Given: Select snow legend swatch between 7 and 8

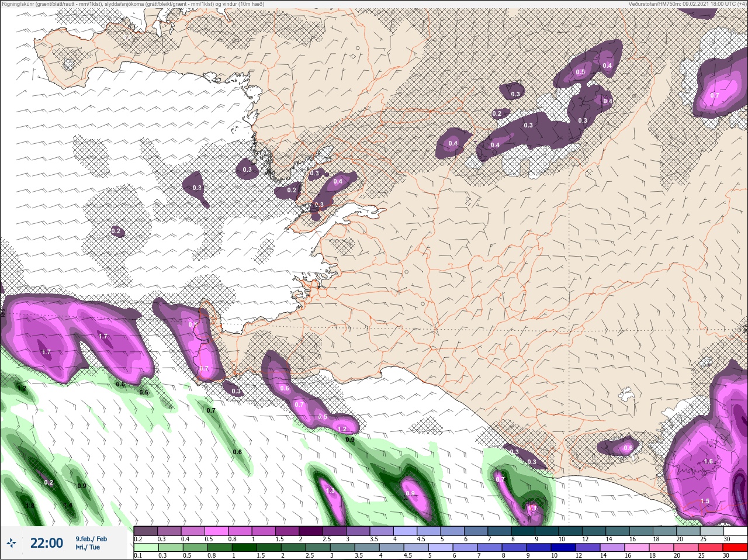Looking at the screenshot, I should click(500, 531).
